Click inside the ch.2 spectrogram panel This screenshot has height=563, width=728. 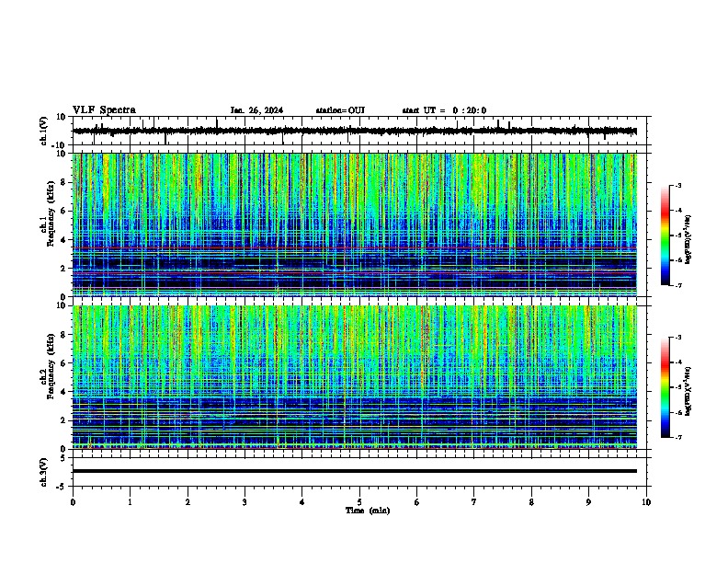(355, 377)
